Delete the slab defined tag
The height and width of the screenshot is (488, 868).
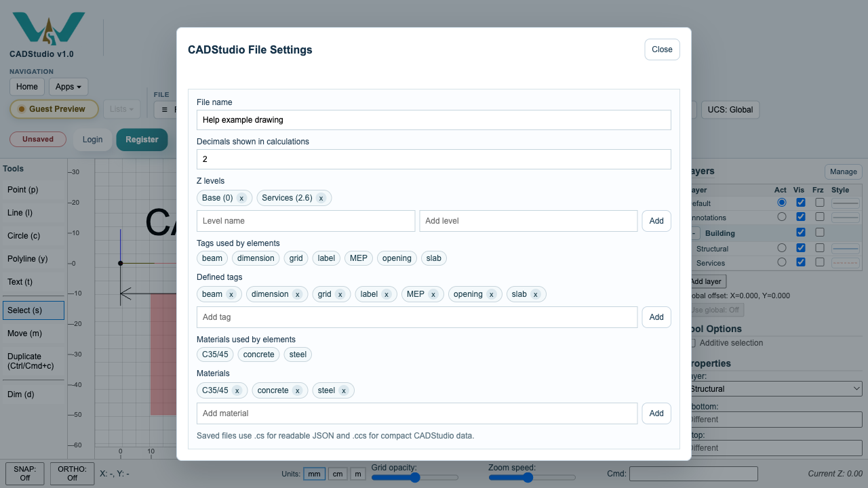535,294
